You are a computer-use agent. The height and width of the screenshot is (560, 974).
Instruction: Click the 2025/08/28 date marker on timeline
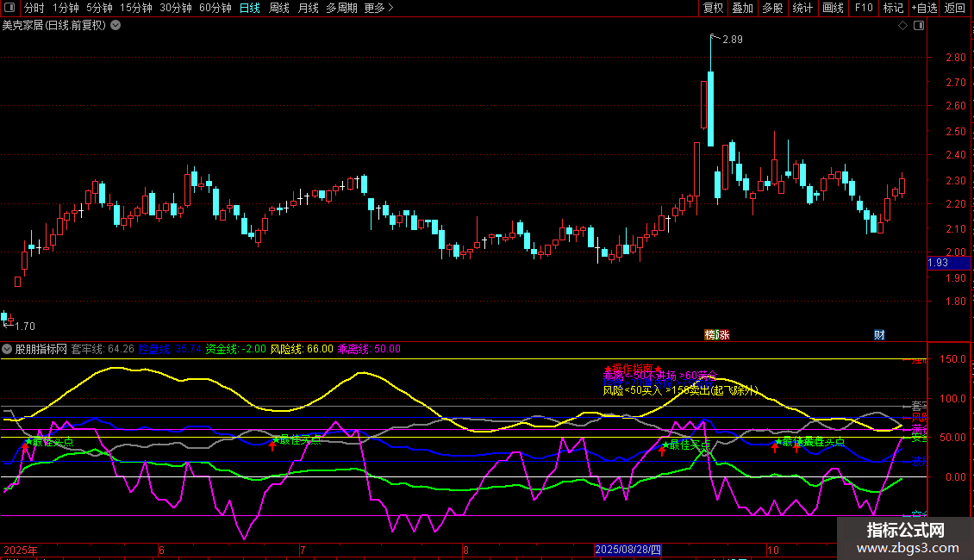[x=628, y=549]
